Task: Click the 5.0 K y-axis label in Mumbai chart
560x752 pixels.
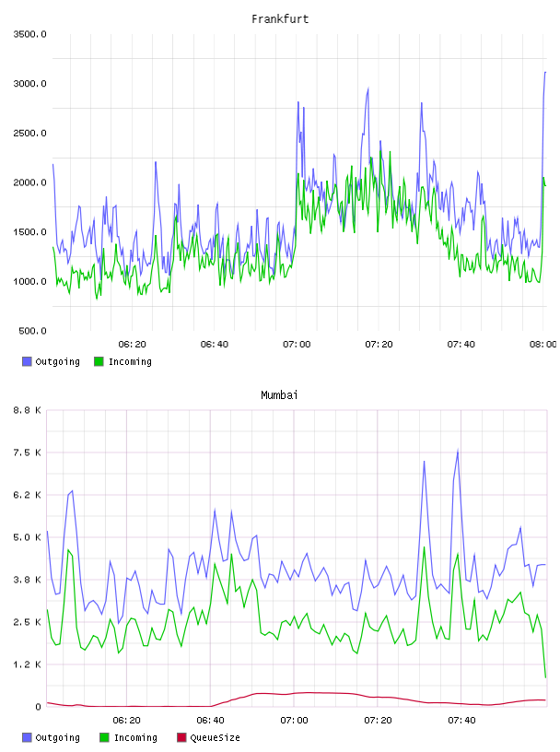Action: click(x=27, y=537)
